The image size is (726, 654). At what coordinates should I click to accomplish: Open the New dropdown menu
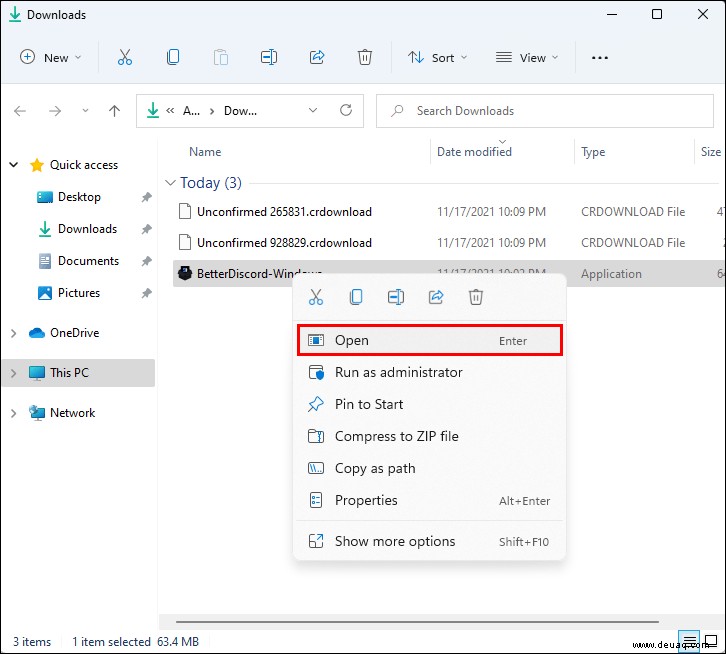pyautogui.click(x=50, y=57)
